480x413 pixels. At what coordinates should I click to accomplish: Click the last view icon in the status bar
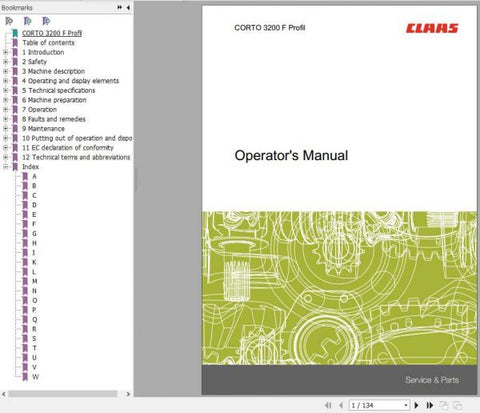click(458, 405)
